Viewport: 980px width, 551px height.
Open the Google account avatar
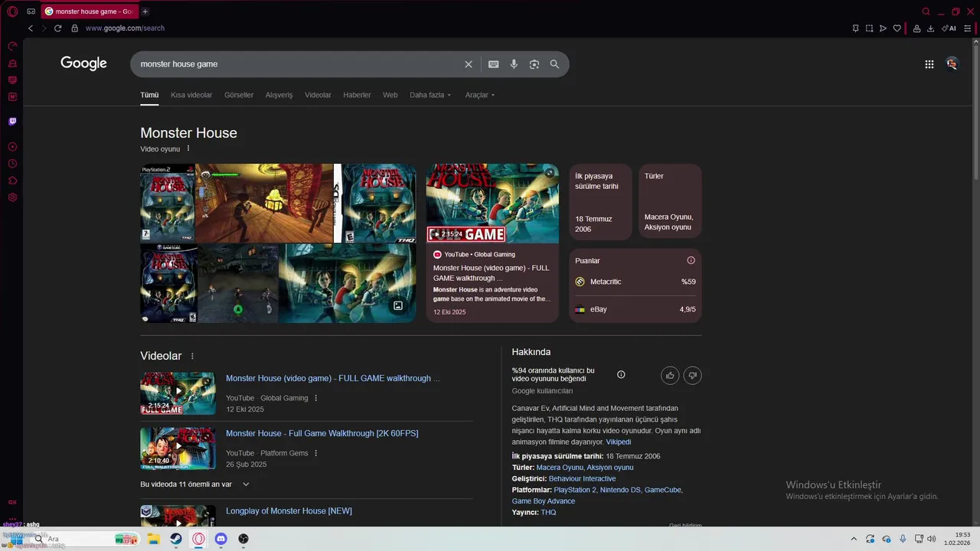(x=952, y=64)
